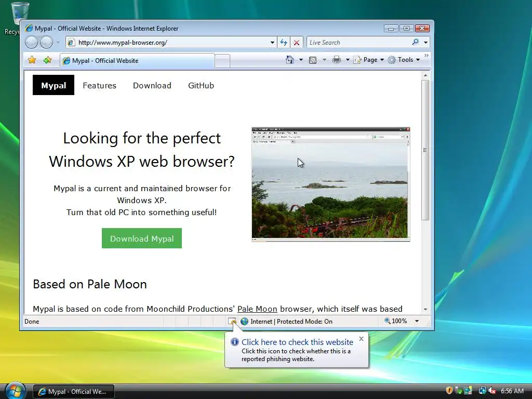532x399 pixels.
Task: Open the search provider options dropdown
Action: [x=425, y=43]
